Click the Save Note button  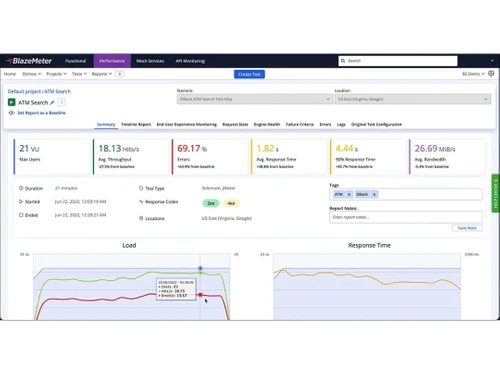[467, 228]
